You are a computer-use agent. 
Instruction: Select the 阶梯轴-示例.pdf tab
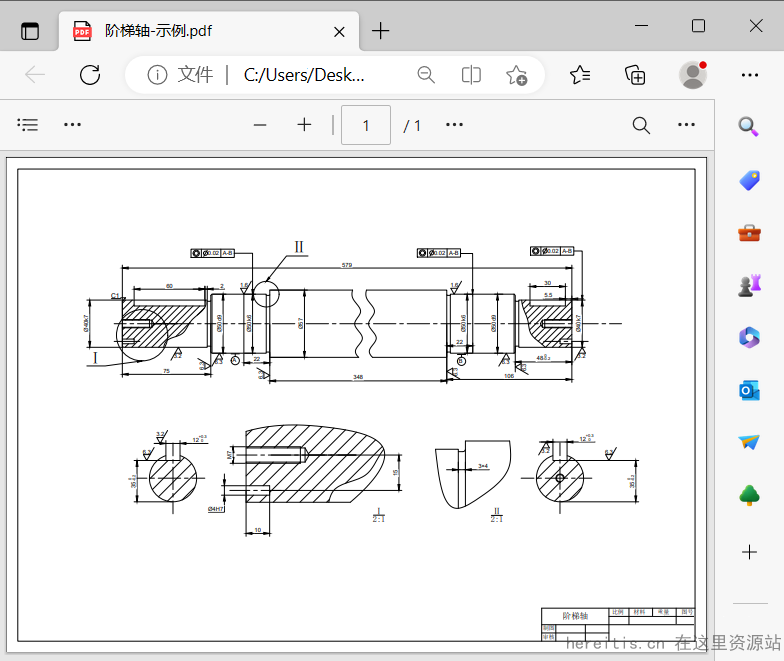click(x=208, y=31)
